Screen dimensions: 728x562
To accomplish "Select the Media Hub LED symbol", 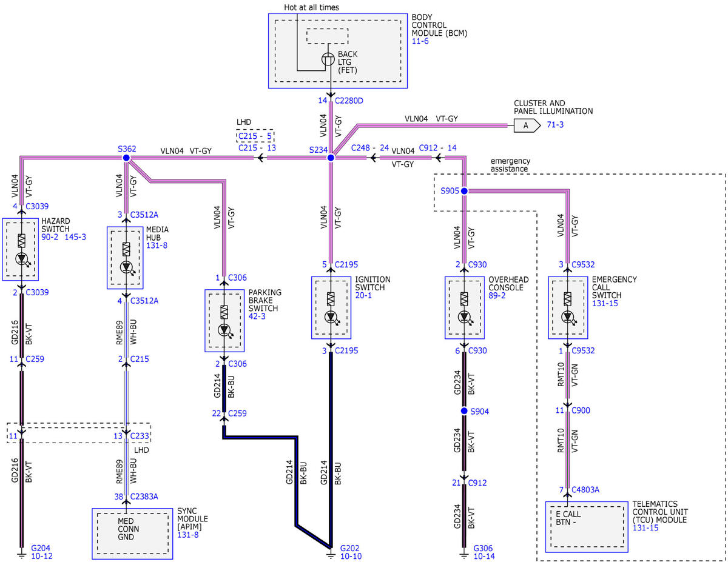I will 126,267.
